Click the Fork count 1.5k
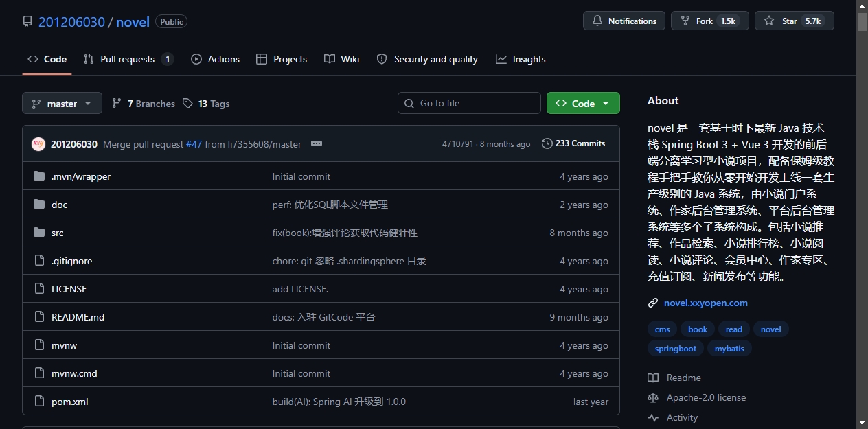 click(x=728, y=21)
